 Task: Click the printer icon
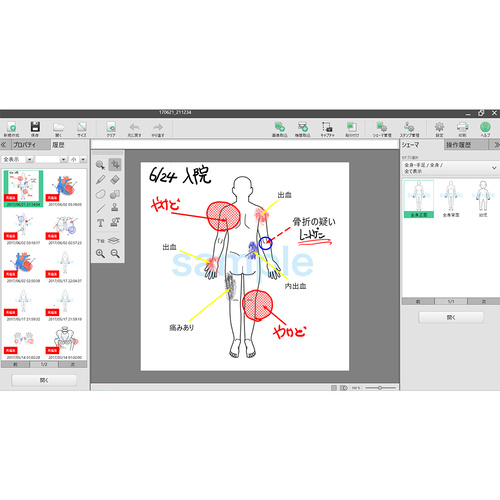tap(462, 129)
